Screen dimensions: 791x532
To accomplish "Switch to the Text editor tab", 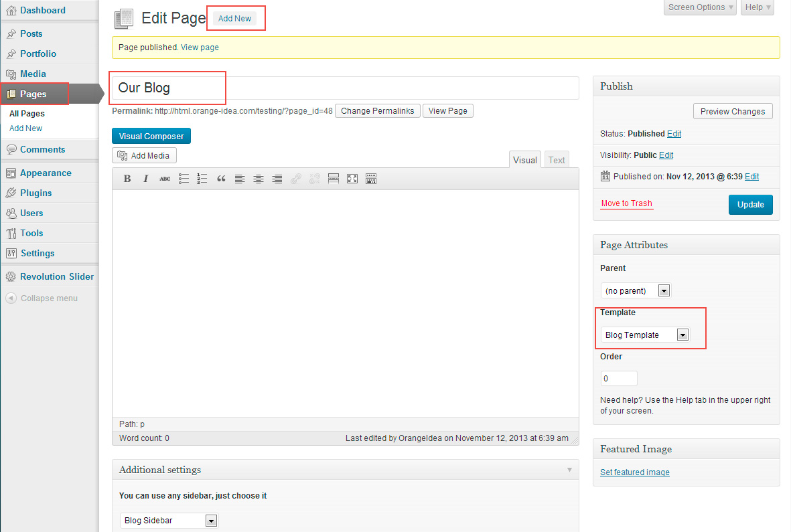I will pyautogui.click(x=557, y=160).
